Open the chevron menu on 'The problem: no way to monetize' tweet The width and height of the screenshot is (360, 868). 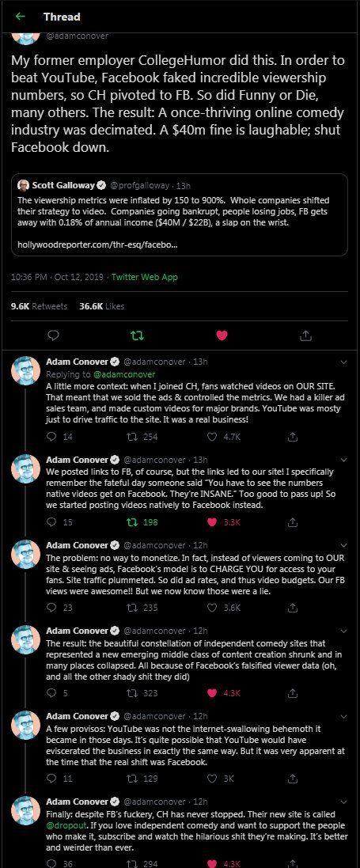pyautogui.click(x=343, y=545)
